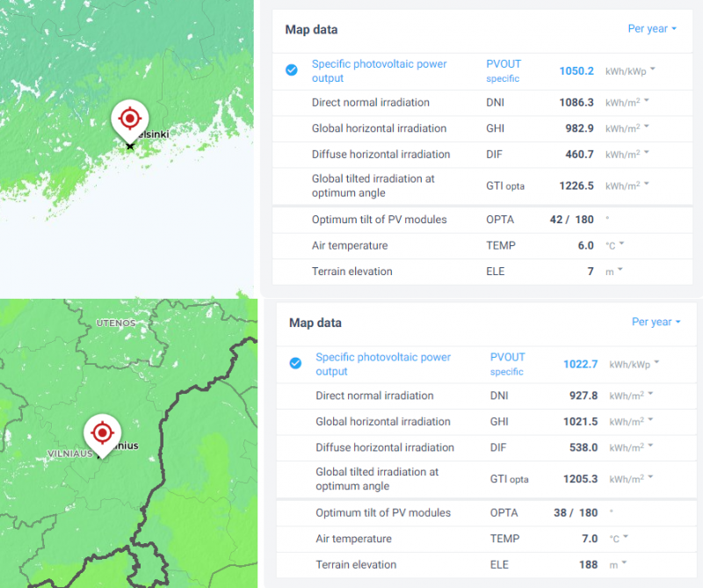Viewport: 703px width, 588px height.
Task: Expand the kWh/kWp unit selector next to 1050.2
Action: pos(631,70)
